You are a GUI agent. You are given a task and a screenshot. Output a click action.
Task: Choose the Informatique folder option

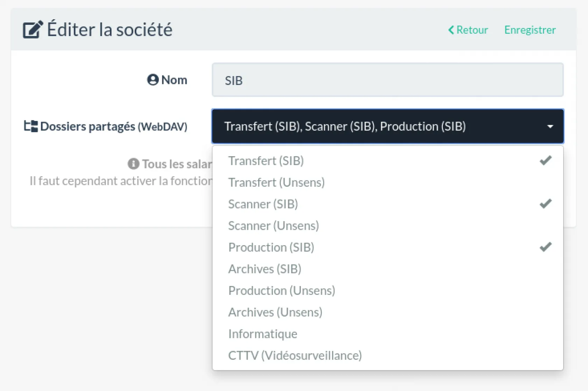coord(262,334)
